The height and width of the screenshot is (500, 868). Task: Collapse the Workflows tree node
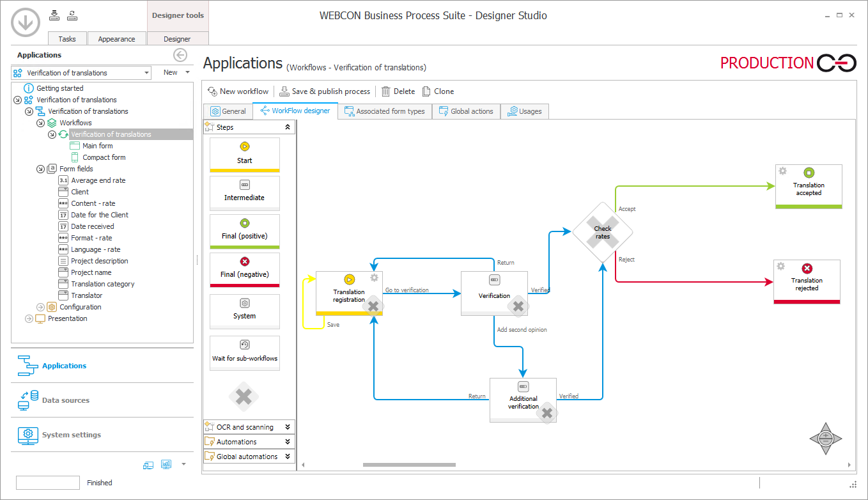(41, 123)
